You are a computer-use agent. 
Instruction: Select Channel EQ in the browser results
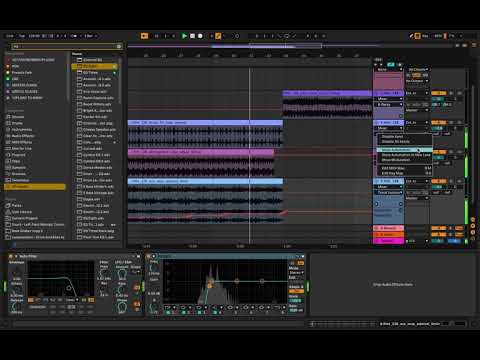coord(92,60)
